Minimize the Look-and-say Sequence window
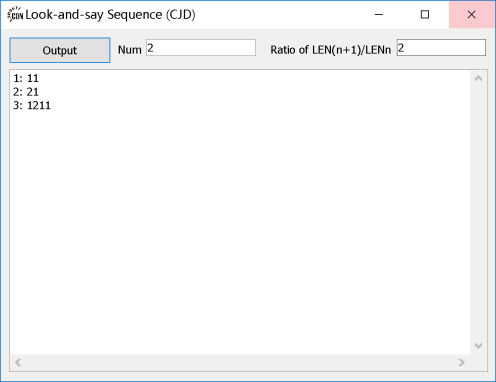This screenshot has width=496, height=382. coord(379,14)
